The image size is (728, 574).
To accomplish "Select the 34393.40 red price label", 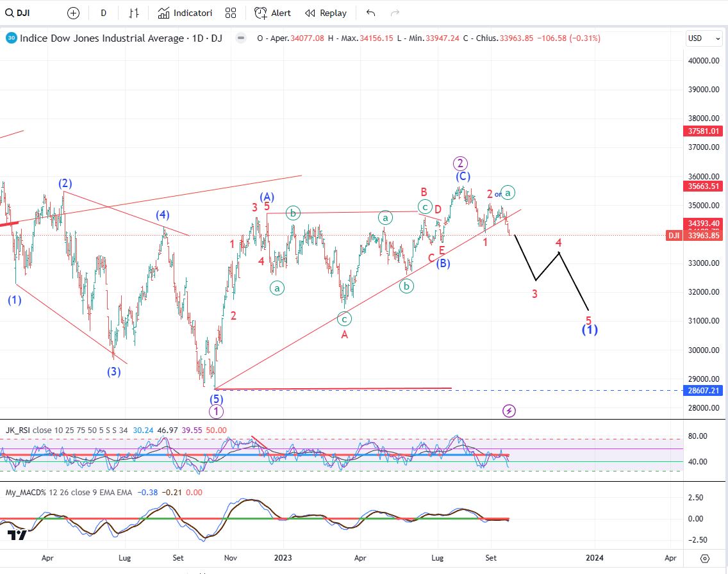I will (x=704, y=223).
